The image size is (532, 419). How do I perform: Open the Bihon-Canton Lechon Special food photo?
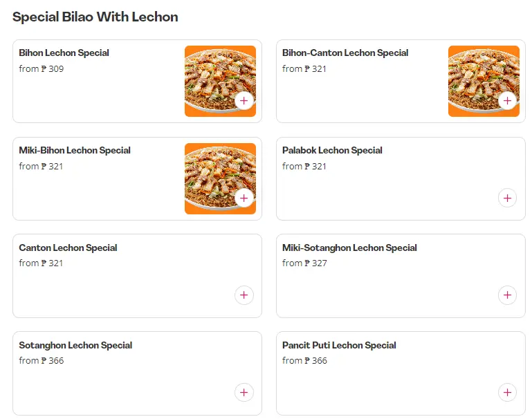click(x=484, y=81)
